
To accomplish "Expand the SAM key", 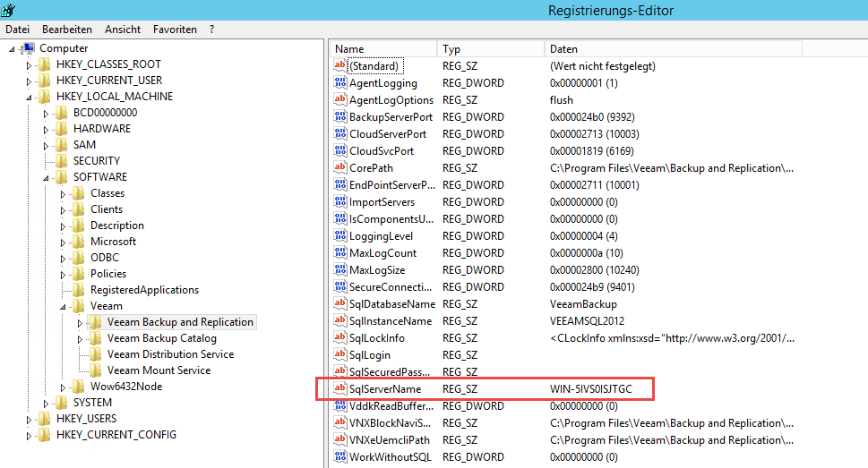I will coord(46,146).
